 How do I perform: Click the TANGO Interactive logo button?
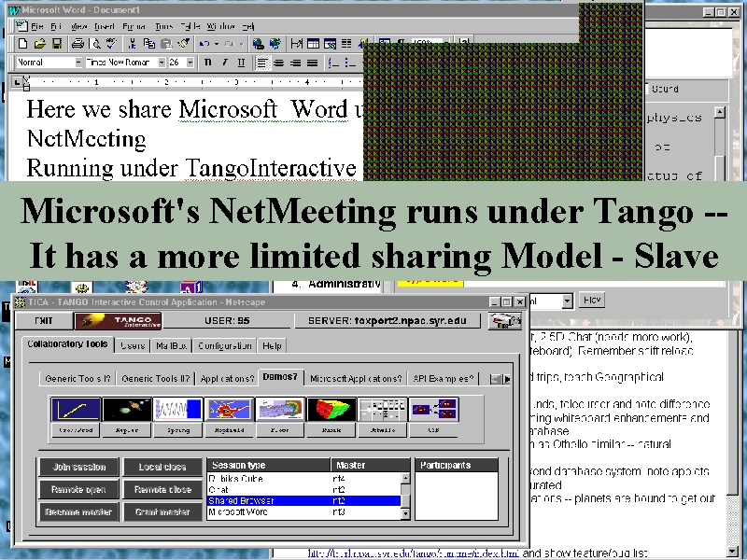[x=119, y=320]
